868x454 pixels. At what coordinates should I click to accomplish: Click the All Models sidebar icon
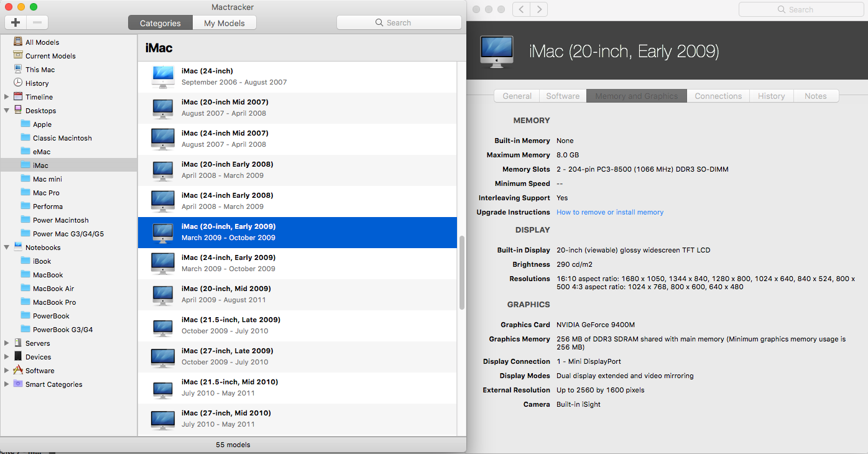[x=18, y=42]
